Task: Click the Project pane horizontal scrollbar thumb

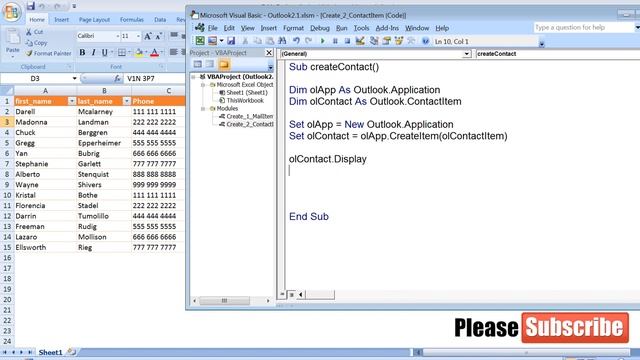Action: click(224, 300)
